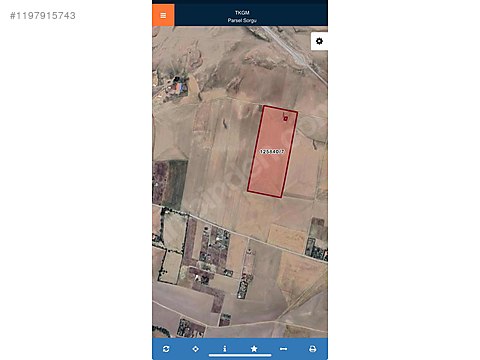
Task: Tap the print icon
Action: 313,349
